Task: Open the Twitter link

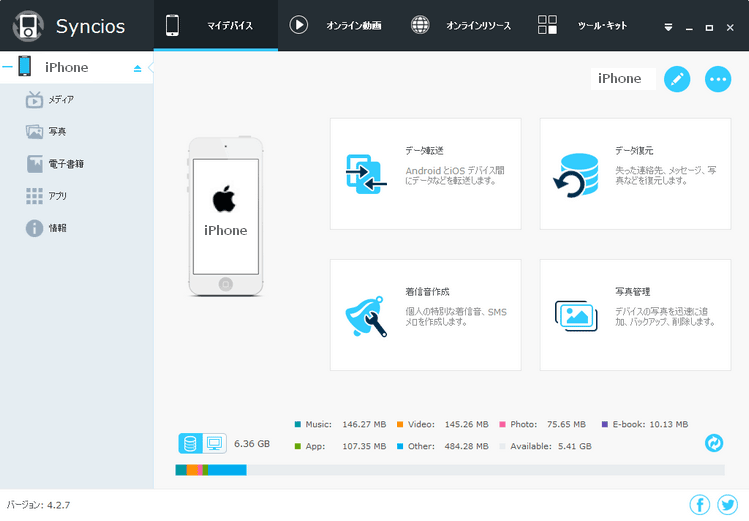Action: click(x=728, y=505)
